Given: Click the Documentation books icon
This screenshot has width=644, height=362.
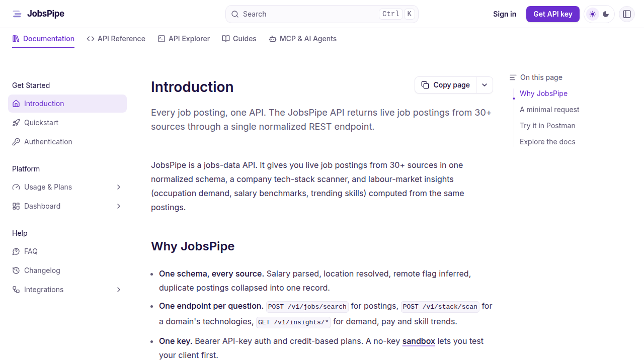Looking at the screenshot, I should click(16, 39).
